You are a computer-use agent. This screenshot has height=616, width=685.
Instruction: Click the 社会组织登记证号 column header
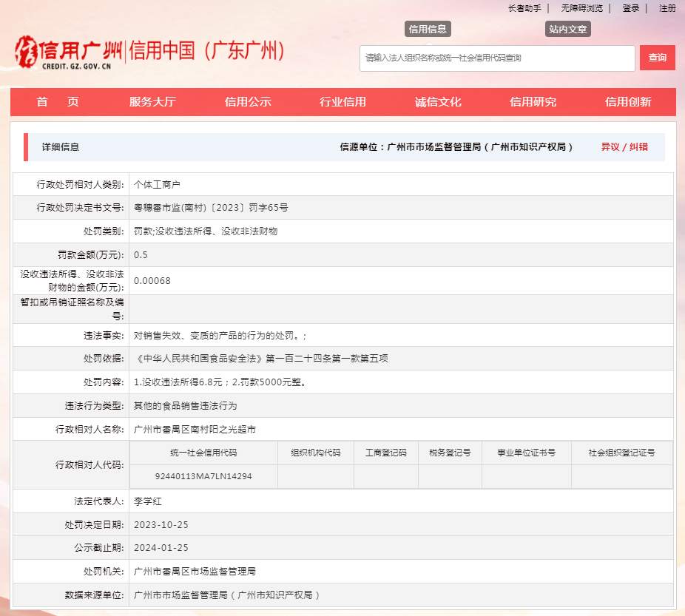coord(621,453)
